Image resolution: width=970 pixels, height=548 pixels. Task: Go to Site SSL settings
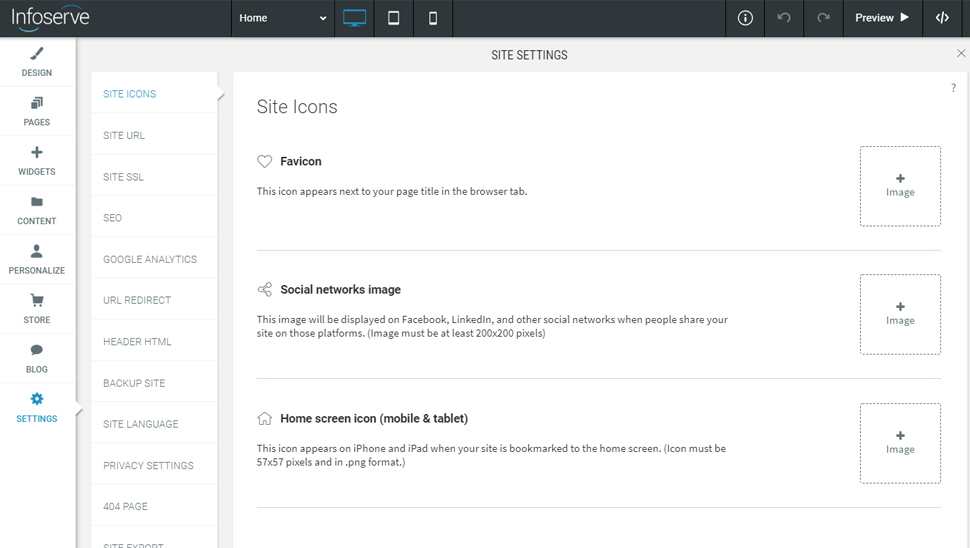point(124,177)
